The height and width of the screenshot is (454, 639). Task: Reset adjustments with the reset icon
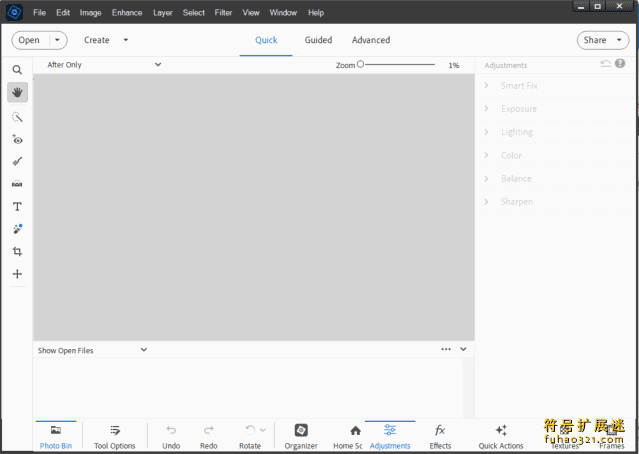(x=606, y=64)
